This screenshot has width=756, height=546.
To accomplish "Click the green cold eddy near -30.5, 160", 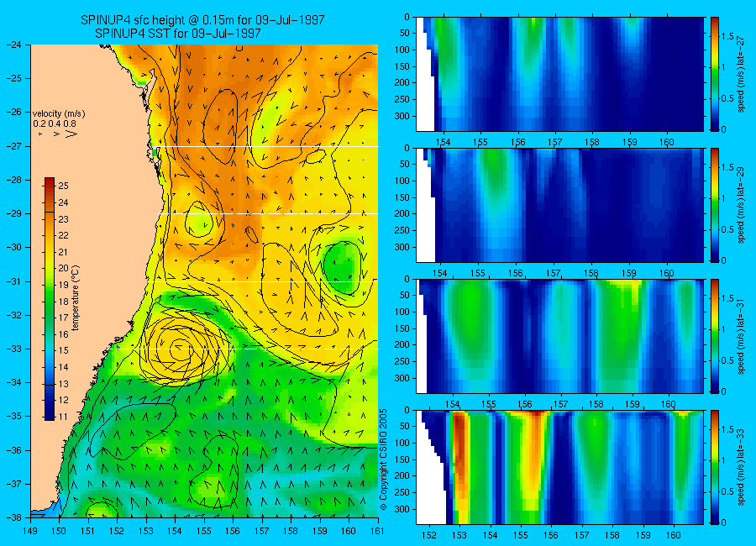I will tap(344, 267).
